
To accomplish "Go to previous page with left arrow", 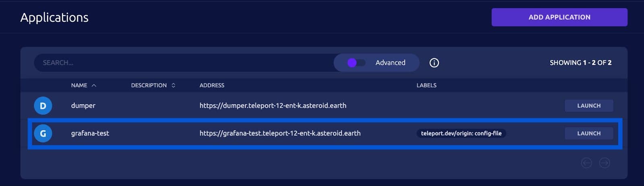I will tap(586, 163).
